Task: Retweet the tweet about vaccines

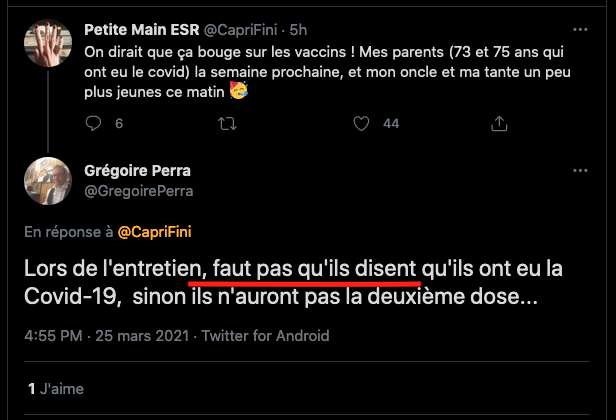Action: click(227, 123)
